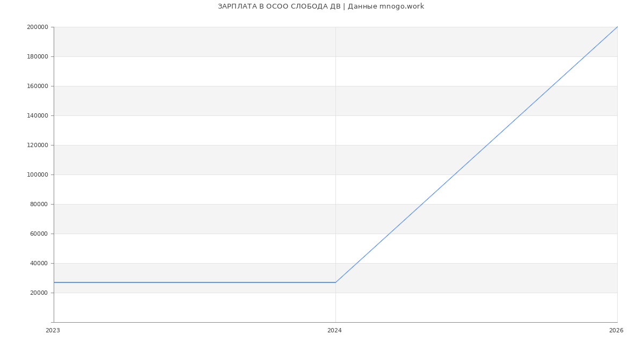The height and width of the screenshot is (349, 644).
Task: Click the line's peak at 2026
Action: tap(617, 27)
